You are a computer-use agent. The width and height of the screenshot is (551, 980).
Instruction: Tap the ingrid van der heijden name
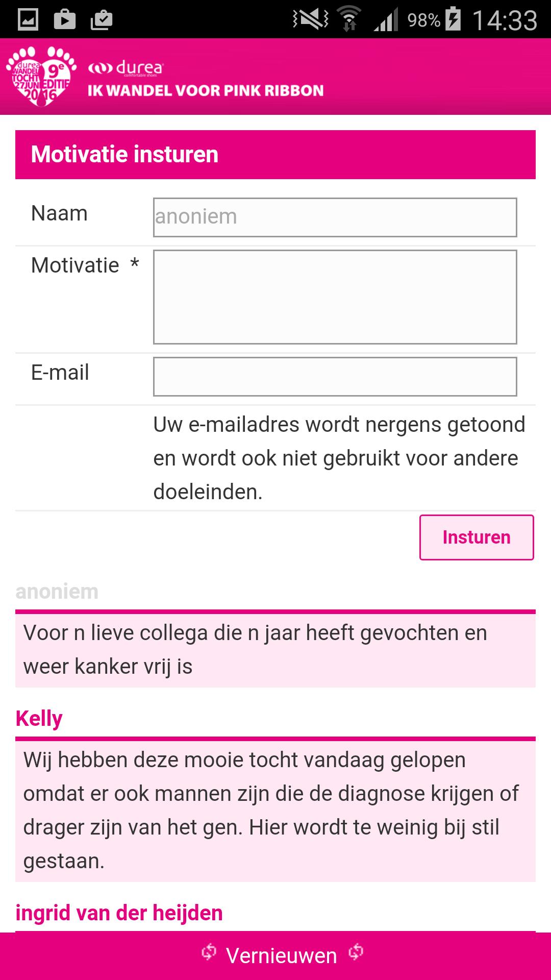click(x=119, y=913)
